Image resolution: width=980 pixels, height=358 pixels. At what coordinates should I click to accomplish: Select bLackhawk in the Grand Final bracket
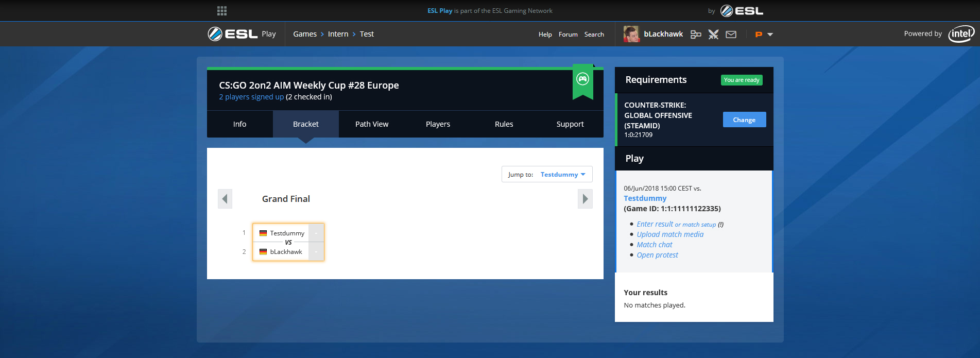(286, 252)
